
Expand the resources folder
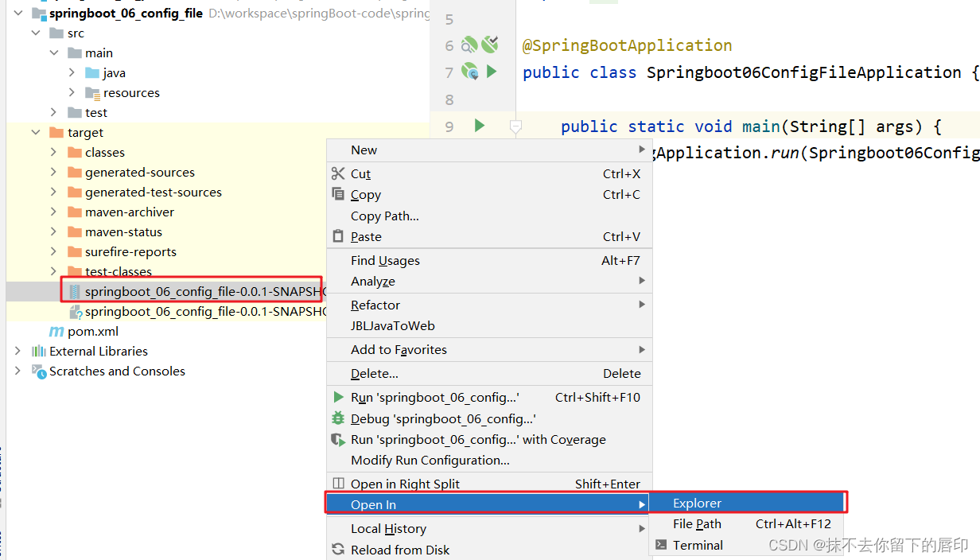pos(72,92)
